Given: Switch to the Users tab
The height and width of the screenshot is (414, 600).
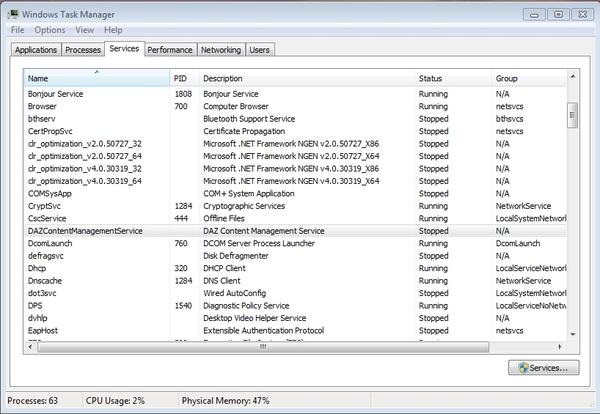Looking at the screenshot, I should tap(259, 50).
